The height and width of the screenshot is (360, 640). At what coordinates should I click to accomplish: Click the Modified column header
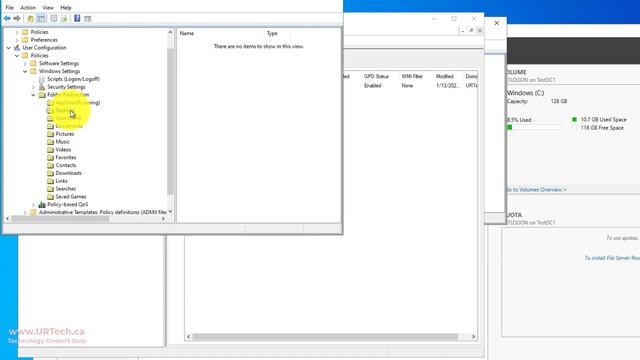point(444,76)
